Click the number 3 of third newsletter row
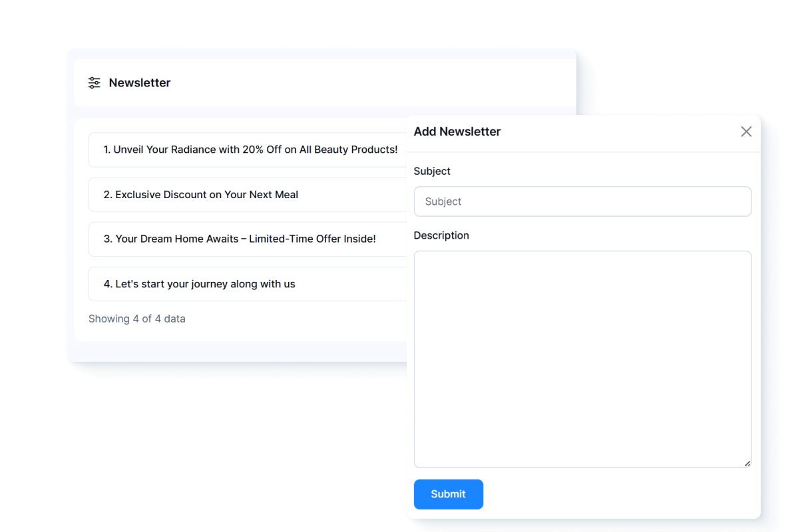Screen dimensions: 812x532 [x=107, y=239]
